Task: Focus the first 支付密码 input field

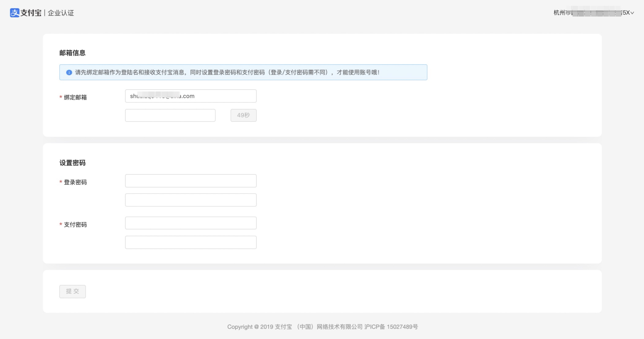Action: click(191, 223)
